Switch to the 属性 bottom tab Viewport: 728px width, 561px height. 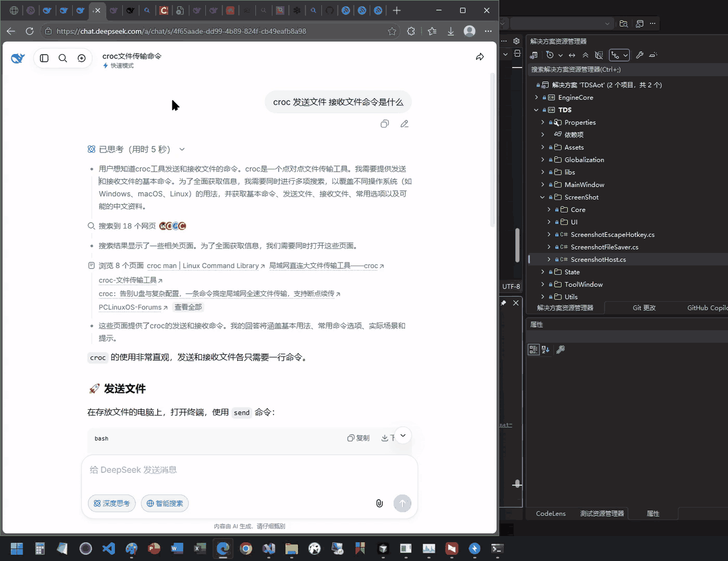(x=653, y=513)
